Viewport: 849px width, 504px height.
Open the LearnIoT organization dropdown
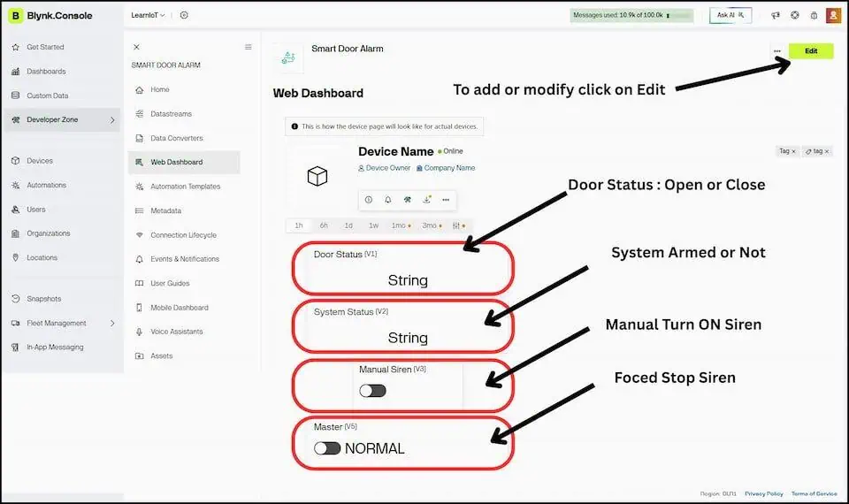(148, 15)
